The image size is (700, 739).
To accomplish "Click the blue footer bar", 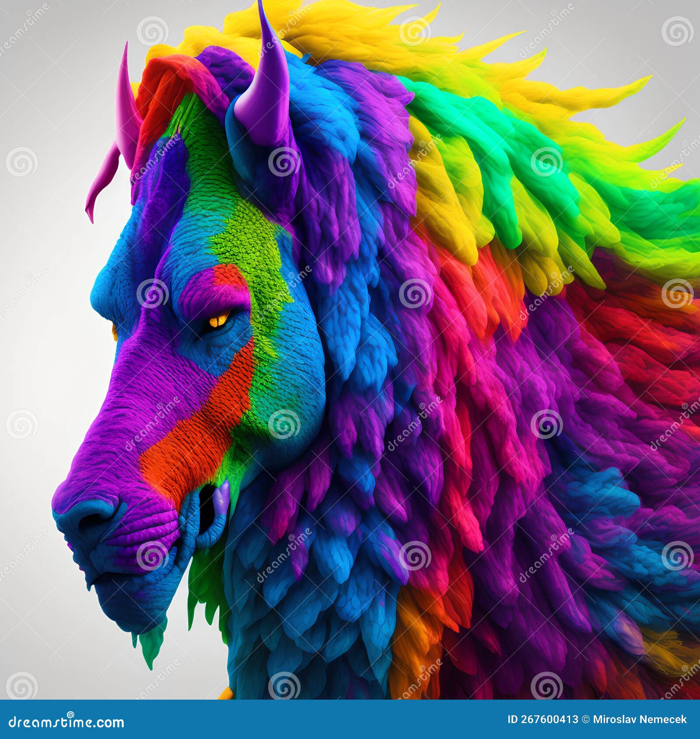I will [350, 719].
